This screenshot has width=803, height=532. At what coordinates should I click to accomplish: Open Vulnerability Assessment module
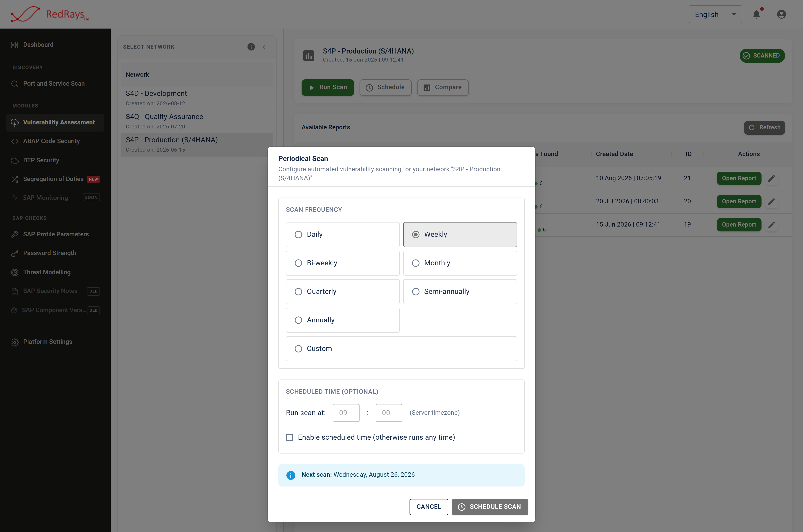pyautogui.click(x=55, y=122)
